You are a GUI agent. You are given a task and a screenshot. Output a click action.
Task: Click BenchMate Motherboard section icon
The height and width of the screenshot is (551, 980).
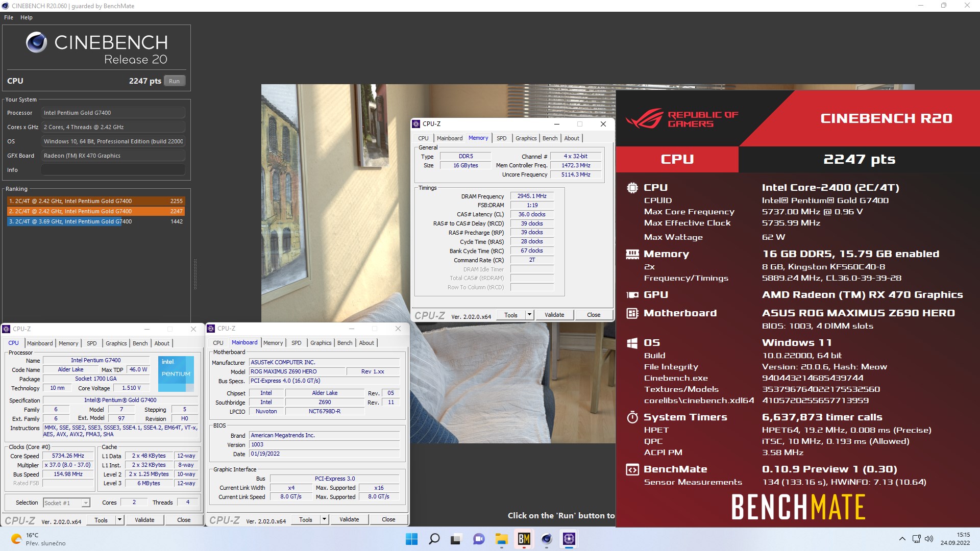632,313
